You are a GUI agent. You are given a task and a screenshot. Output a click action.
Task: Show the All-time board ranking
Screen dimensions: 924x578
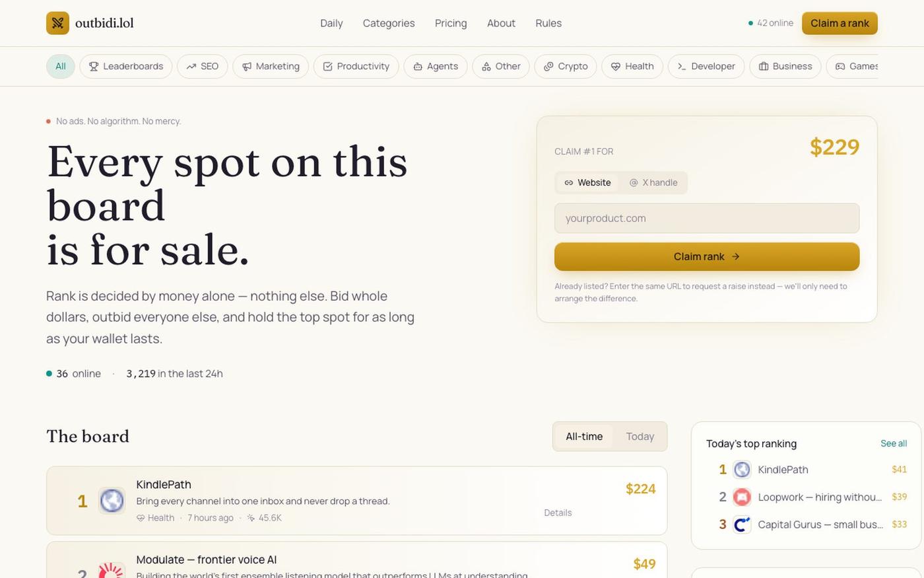584,437
